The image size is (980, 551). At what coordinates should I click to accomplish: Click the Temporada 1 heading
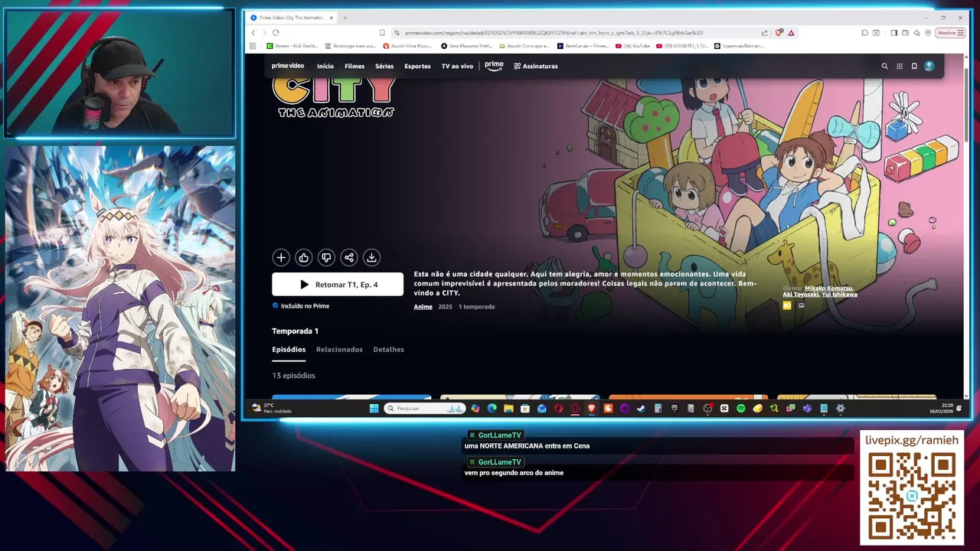coord(295,331)
